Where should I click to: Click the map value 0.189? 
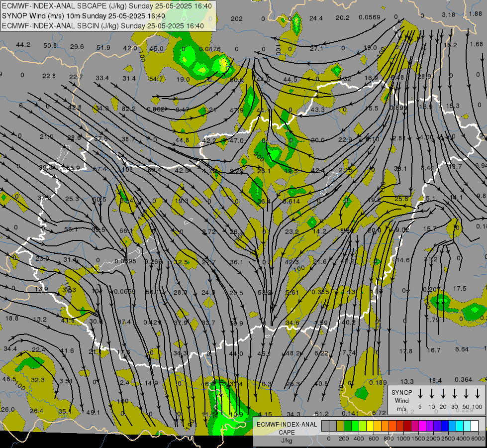point(378,382)
